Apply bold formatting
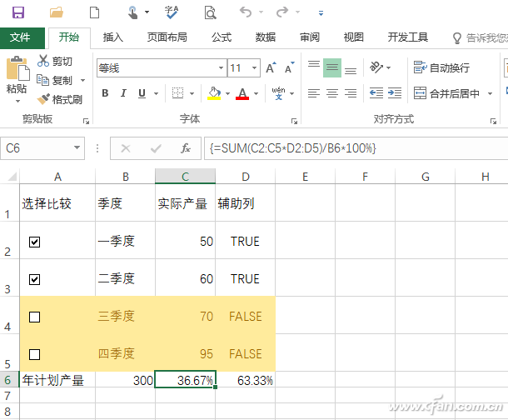The height and width of the screenshot is (420, 508). (x=105, y=93)
